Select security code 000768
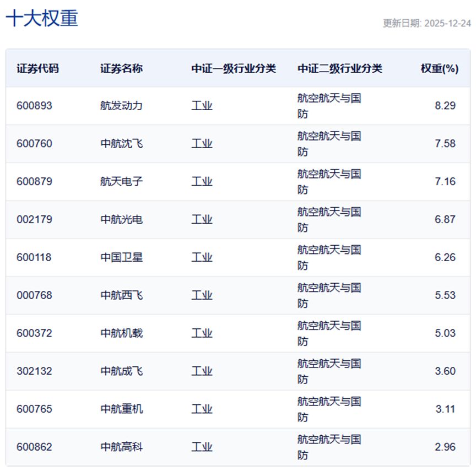476x471 pixels. 34,295
